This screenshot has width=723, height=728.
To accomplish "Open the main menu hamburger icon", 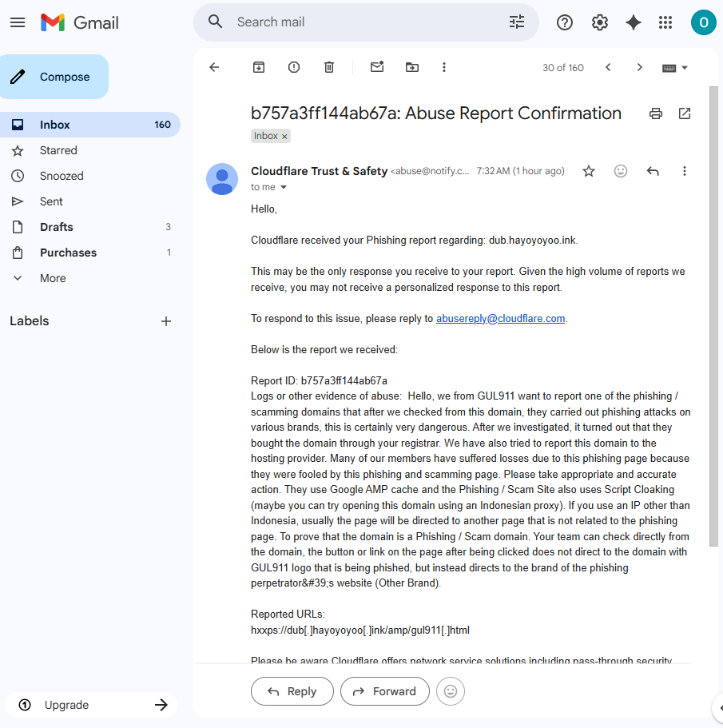I will 18,22.
